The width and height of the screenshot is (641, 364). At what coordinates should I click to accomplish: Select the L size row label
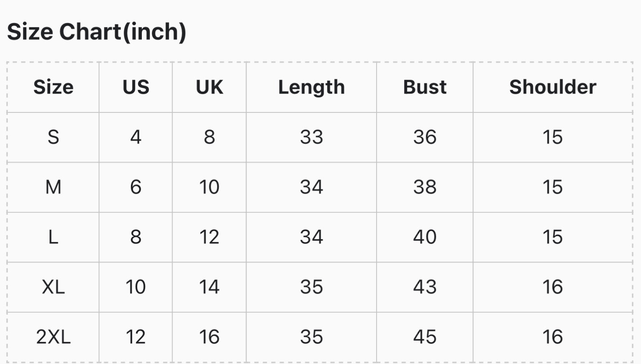[53, 237]
